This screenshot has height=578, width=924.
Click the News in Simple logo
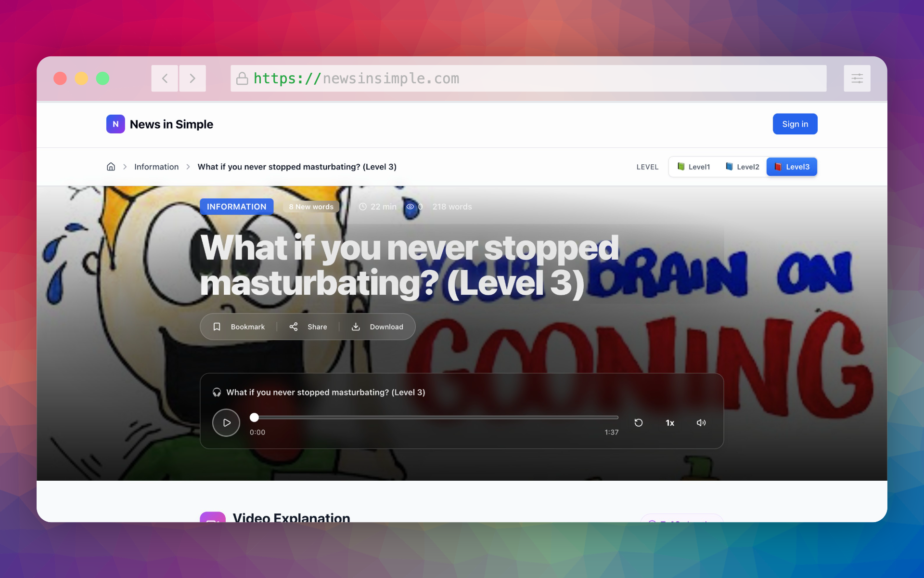[160, 124]
